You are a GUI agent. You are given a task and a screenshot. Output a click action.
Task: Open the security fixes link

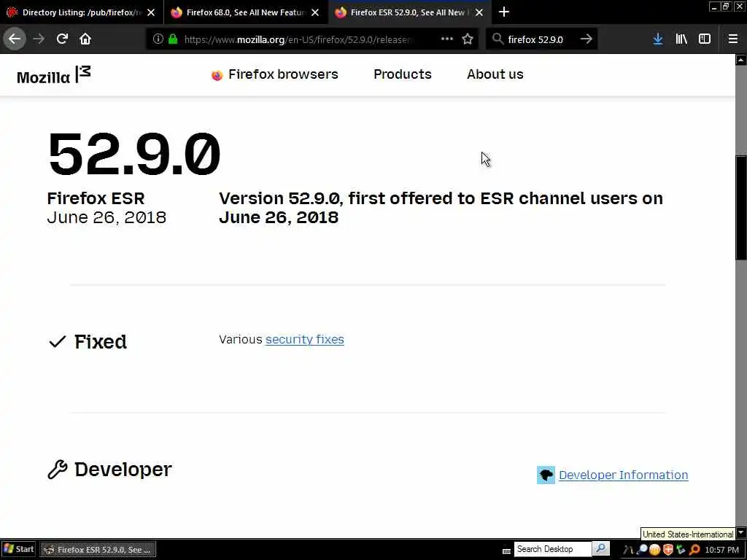pyautogui.click(x=305, y=340)
